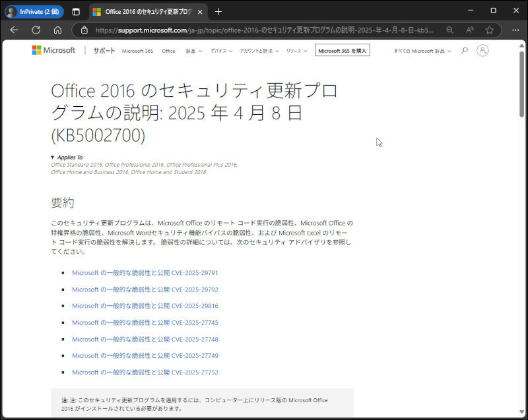528x420 pixels.
Task: Maximize the browser window
Action: click(493, 11)
